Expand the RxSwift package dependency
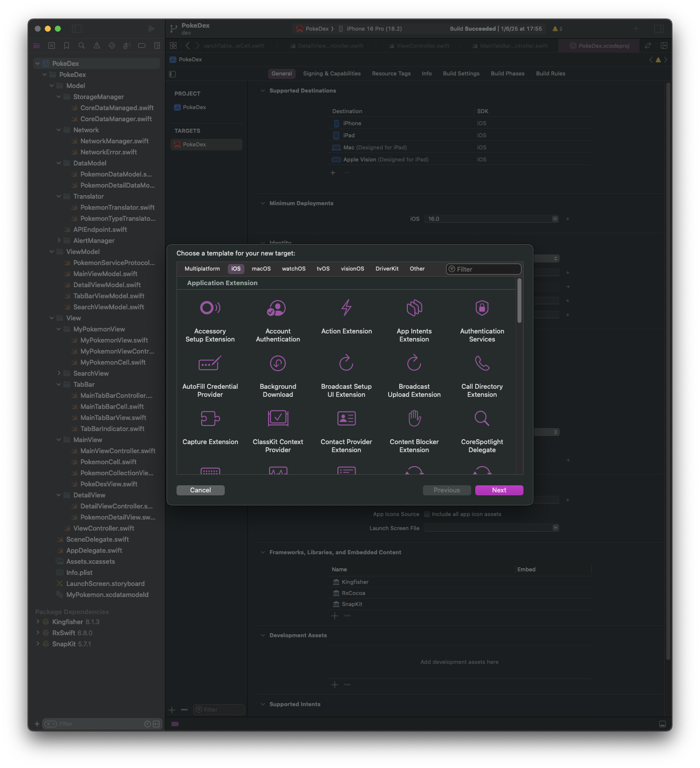The image size is (700, 768). 38,633
